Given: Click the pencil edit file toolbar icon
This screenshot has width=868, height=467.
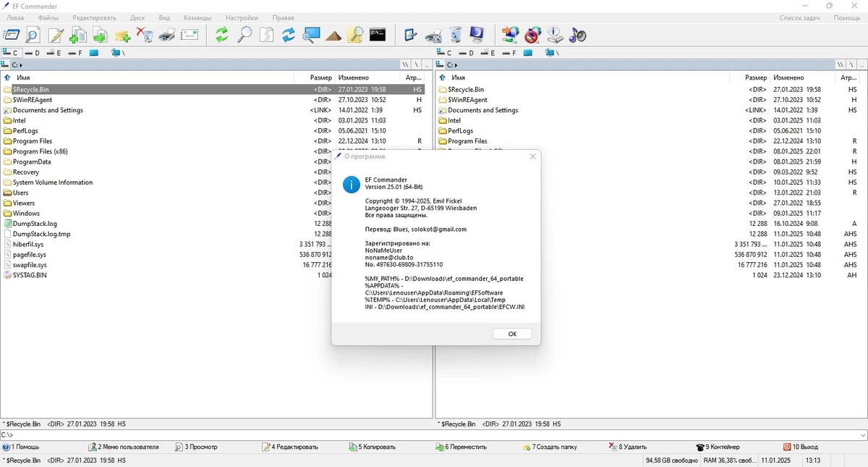Looking at the screenshot, I should [56, 34].
